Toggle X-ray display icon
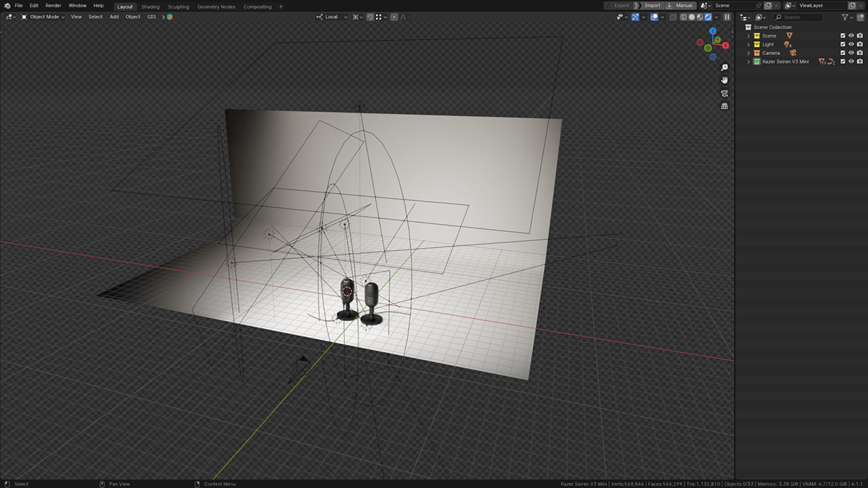 coord(673,17)
